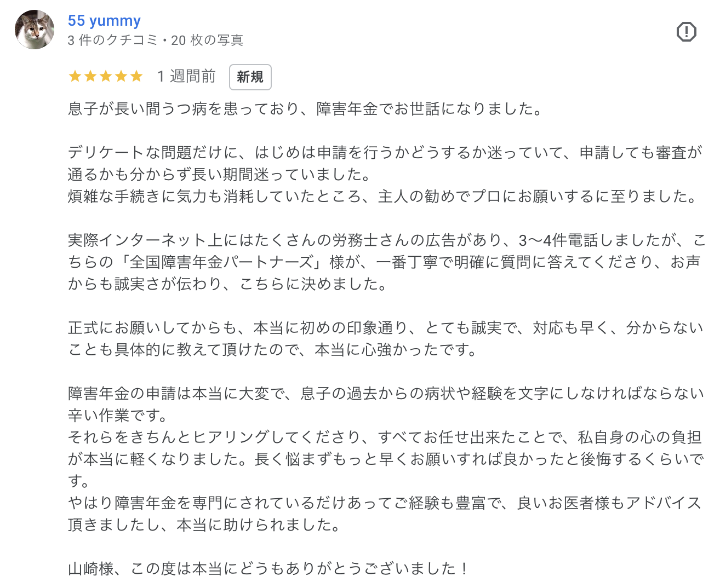Open the cat profile avatar of 55 yummy
720x588 pixels.
click(x=35, y=30)
